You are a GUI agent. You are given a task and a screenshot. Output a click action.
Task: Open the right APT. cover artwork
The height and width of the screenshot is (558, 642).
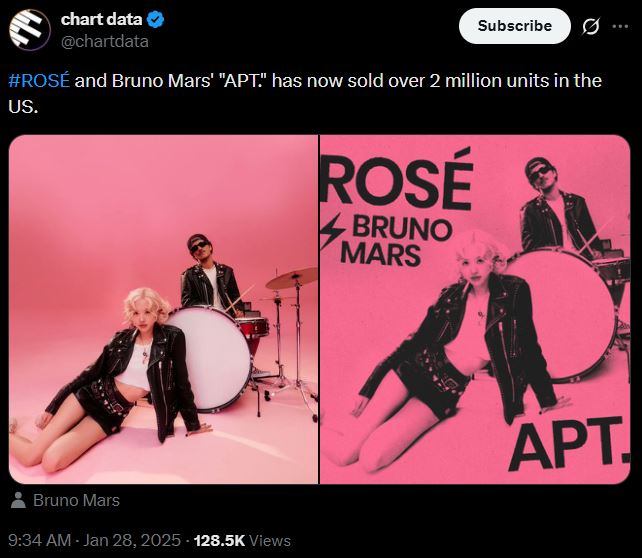475,310
